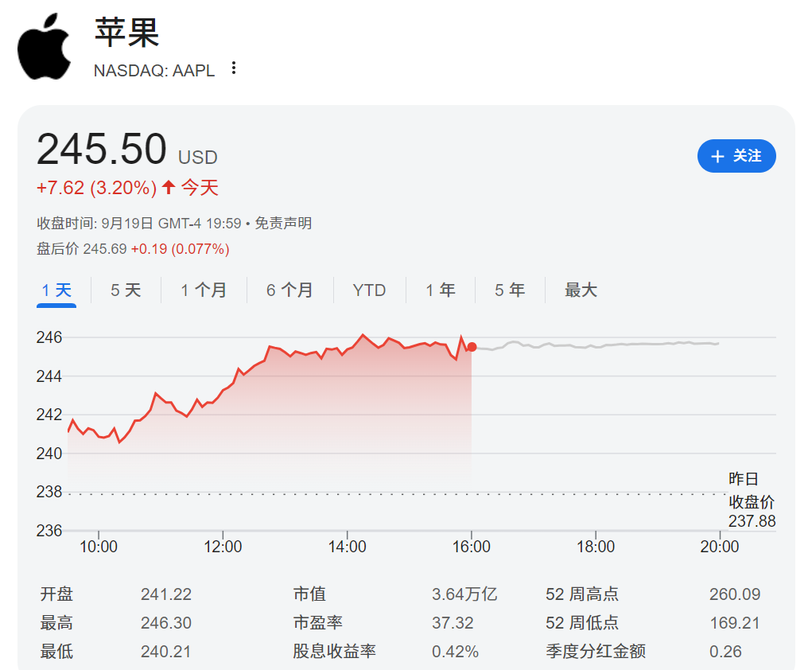Click the 10:00 time axis label
Screen dimensions: 812x670
click(99, 546)
